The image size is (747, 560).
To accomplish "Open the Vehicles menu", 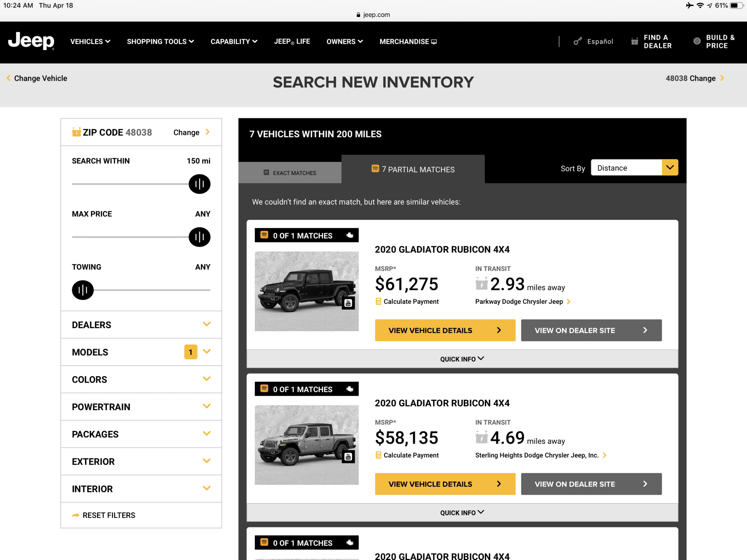I will (90, 41).
